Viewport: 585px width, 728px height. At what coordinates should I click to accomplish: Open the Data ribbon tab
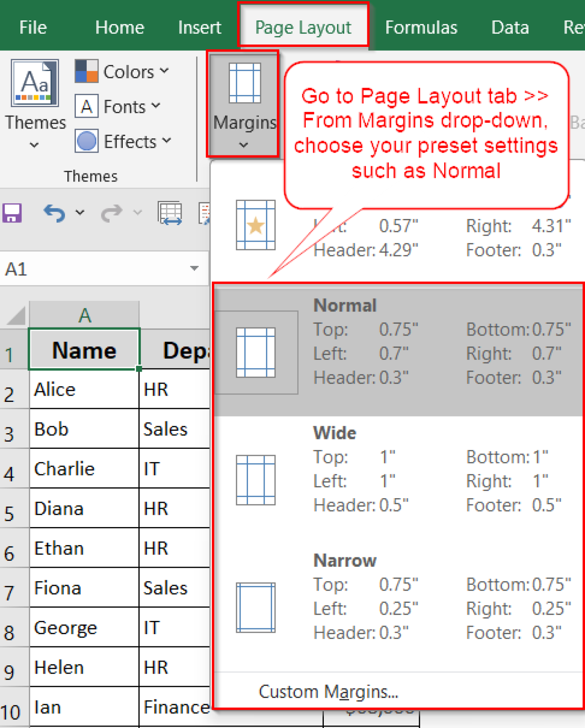pos(510,27)
